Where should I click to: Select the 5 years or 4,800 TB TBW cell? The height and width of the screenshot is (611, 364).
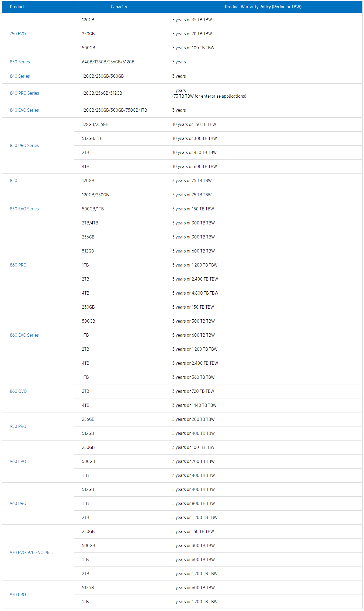click(x=195, y=293)
